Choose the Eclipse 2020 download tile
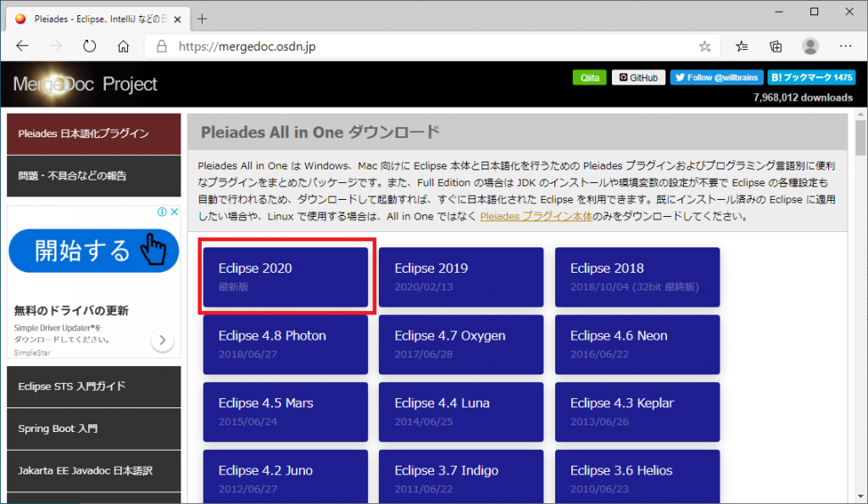 (x=286, y=277)
